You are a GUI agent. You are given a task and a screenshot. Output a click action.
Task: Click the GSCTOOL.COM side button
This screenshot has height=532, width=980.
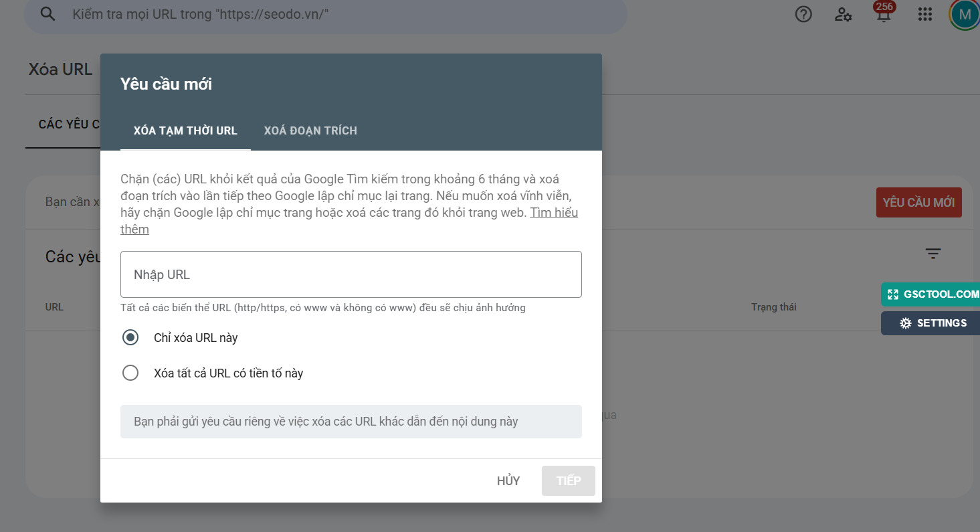[x=930, y=294]
